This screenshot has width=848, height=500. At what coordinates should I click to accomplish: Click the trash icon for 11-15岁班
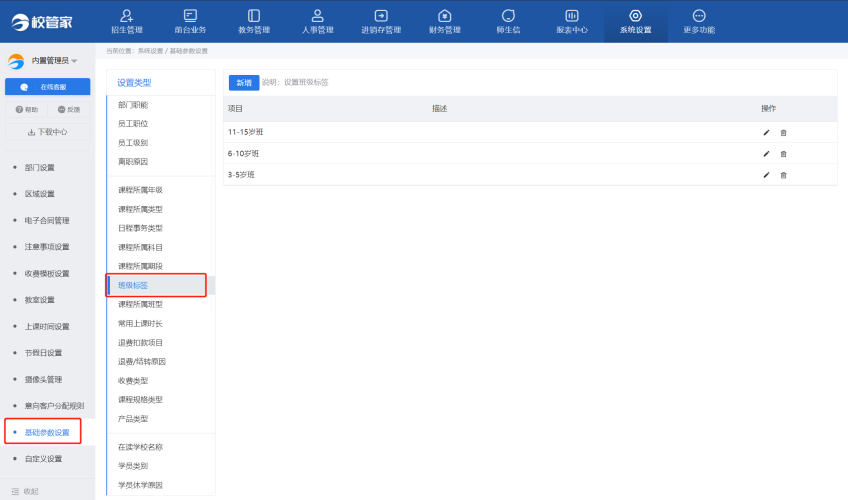tap(783, 132)
